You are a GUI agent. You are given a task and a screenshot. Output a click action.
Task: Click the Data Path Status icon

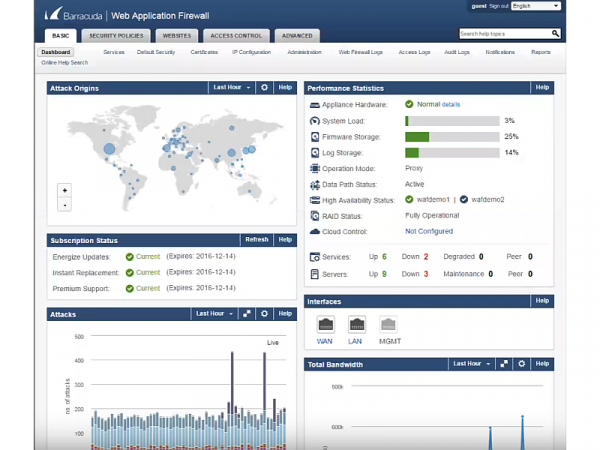tap(315, 185)
